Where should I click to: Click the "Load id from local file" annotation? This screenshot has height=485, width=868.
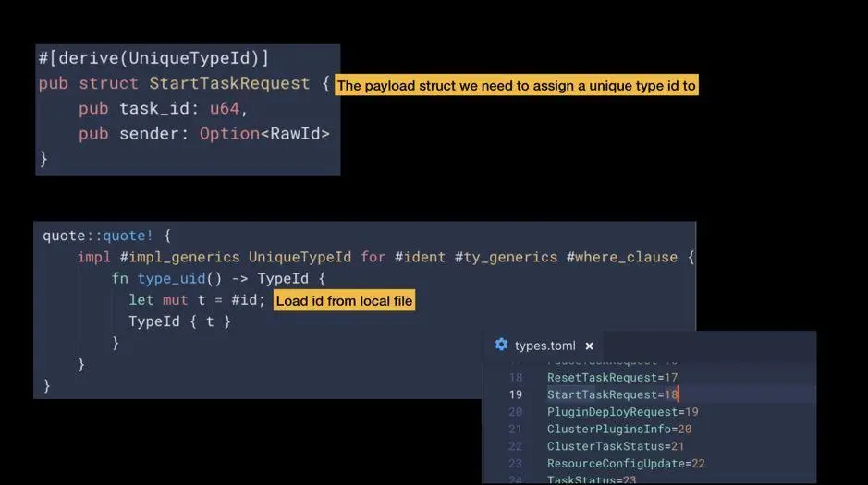[x=345, y=301]
